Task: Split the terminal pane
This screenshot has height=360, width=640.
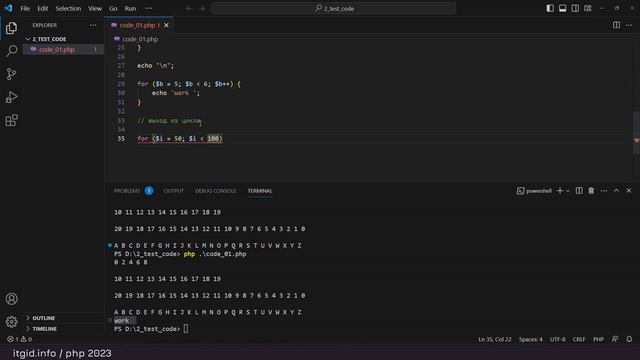Action: pyautogui.click(x=579, y=191)
